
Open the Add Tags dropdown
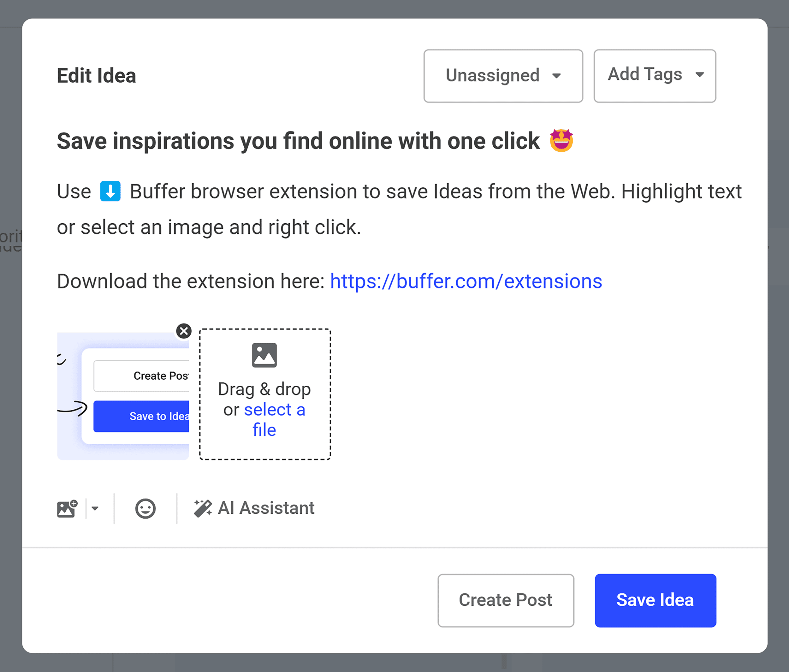click(655, 75)
